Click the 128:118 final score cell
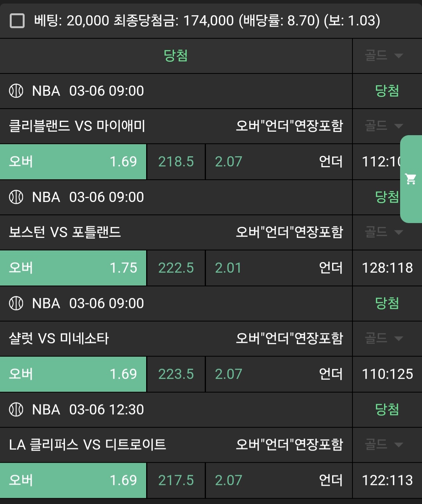The height and width of the screenshot is (504, 422). tap(387, 268)
